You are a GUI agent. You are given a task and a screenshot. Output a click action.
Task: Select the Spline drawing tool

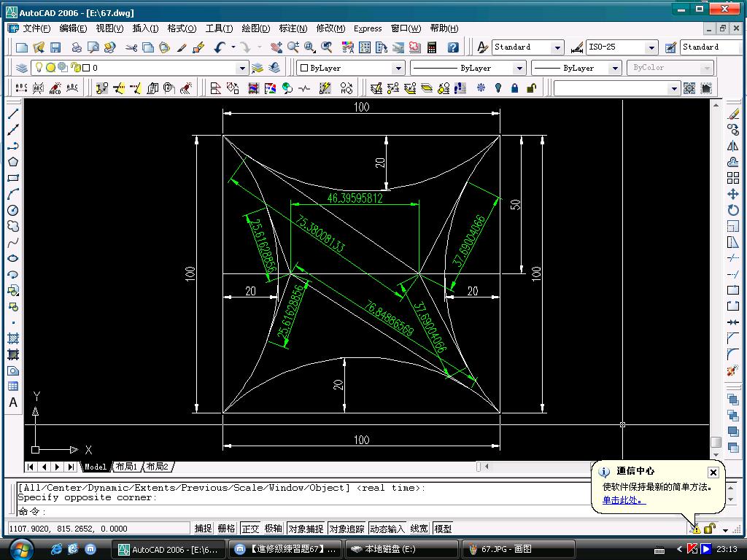pos(13,242)
